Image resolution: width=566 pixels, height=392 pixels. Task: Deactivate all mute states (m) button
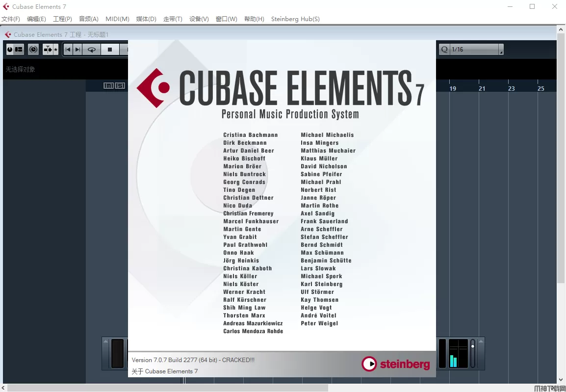click(x=108, y=85)
